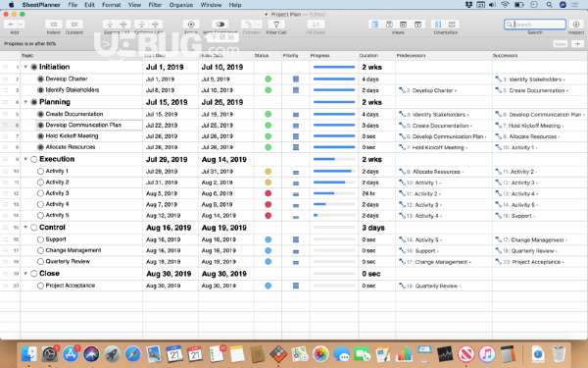The image size is (588, 368).
Task: Open Spotlight search in the menu bar
Action: pos(549,5)
